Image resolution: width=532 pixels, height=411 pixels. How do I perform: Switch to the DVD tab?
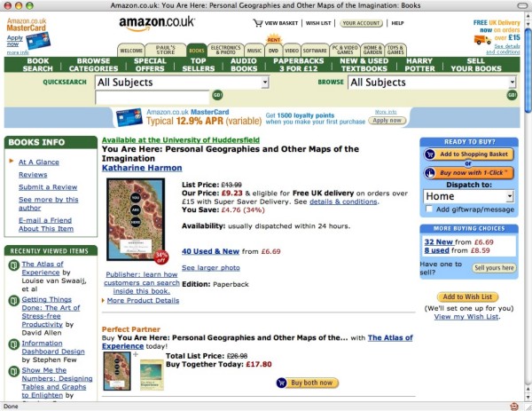(273, 51)
